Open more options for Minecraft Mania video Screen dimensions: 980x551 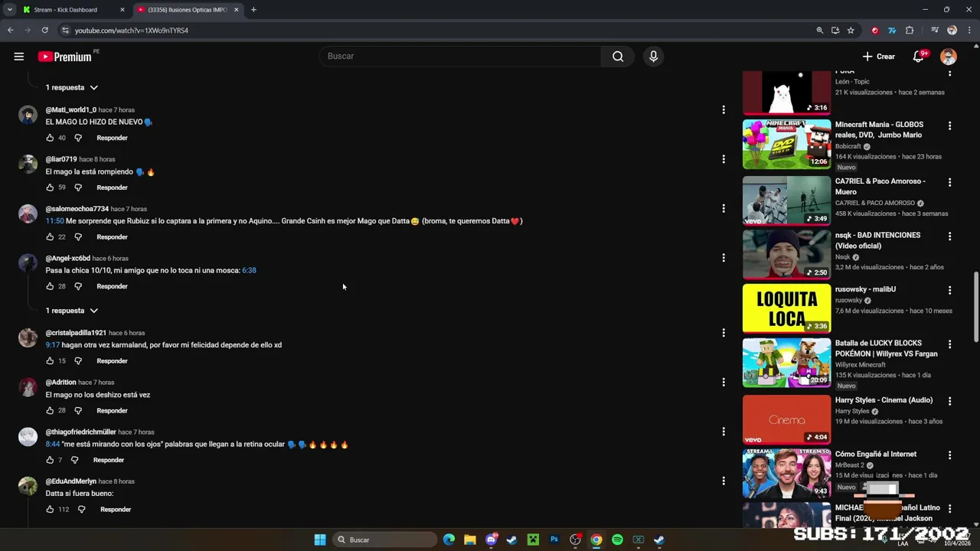949,126
